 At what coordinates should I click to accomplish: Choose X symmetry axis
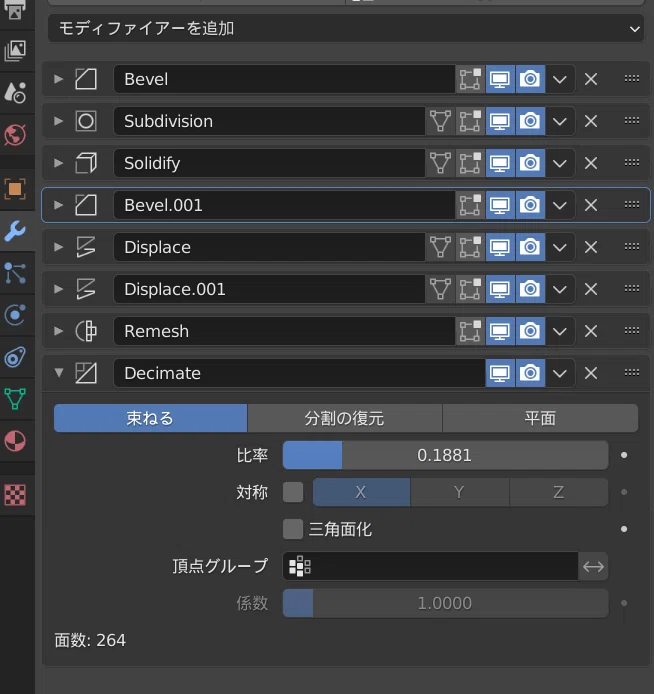click(x=361, y=492)
